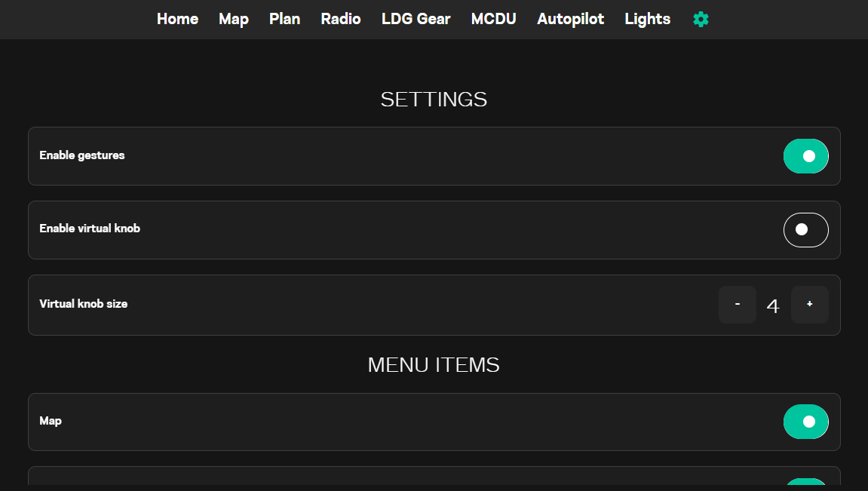Screen dimensions: 868x491
Task: Switch to the Plan page
Action: click(284, 19)
